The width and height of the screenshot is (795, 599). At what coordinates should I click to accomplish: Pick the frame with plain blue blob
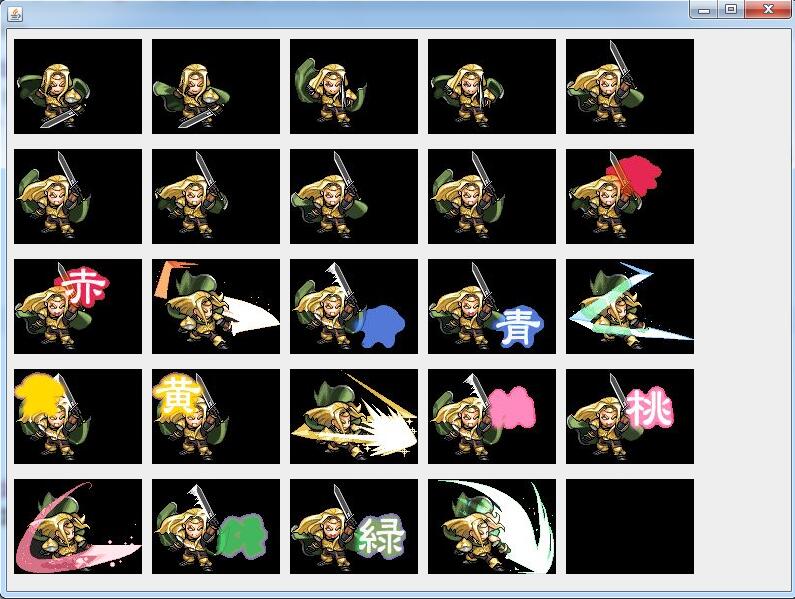coord(354,306)
